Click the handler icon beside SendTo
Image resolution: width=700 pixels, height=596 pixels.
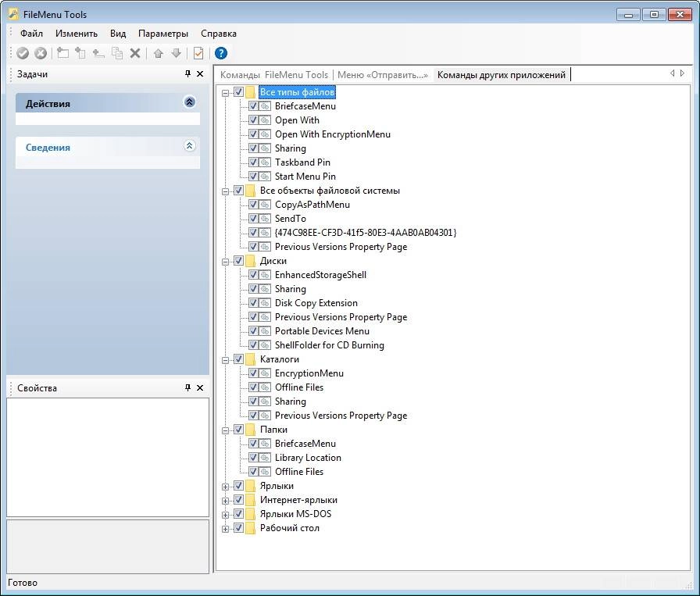pyautogui.click(x=265, y=219)
